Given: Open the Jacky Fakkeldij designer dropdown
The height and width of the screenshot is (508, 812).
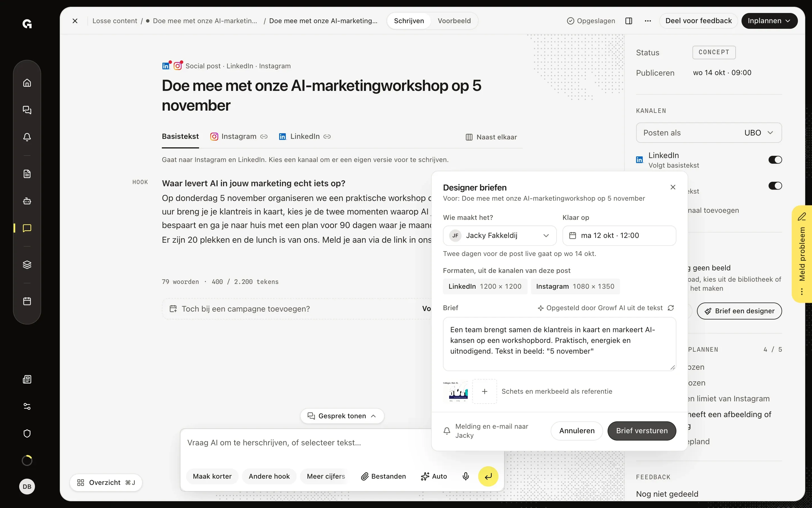Looking at the screenshot, I should (500, 236).
